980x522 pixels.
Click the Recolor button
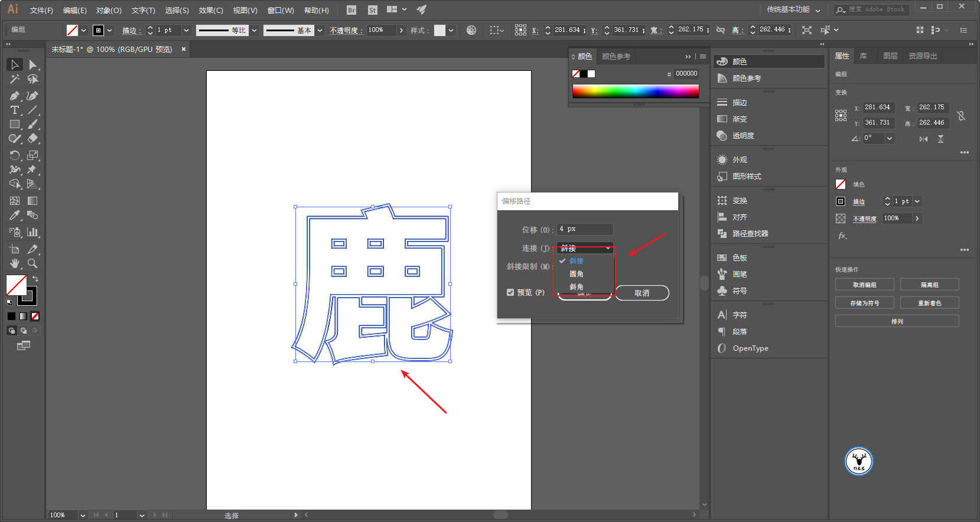click(x=930, y=303)
